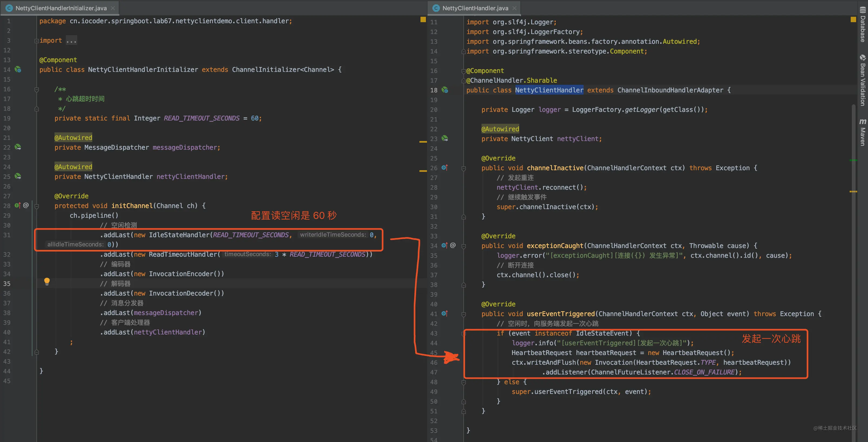Viewport: 868px width, 442px height.
Task: Click the yellow lightbulb intention icon on line 35
Action: pyautogui.click(x=47, y=282)
